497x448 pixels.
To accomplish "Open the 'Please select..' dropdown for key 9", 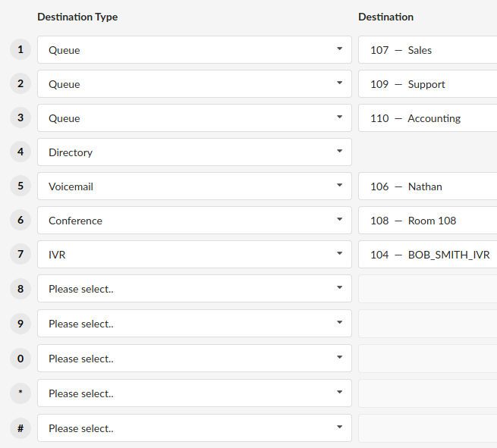I will pyautogui.click(x=194, y=324).
